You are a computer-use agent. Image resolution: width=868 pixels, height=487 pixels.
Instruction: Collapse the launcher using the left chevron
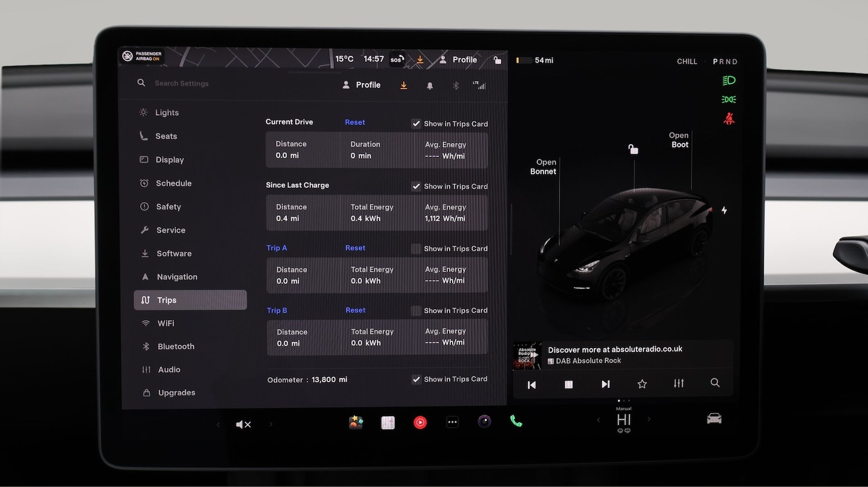[218, 424]
